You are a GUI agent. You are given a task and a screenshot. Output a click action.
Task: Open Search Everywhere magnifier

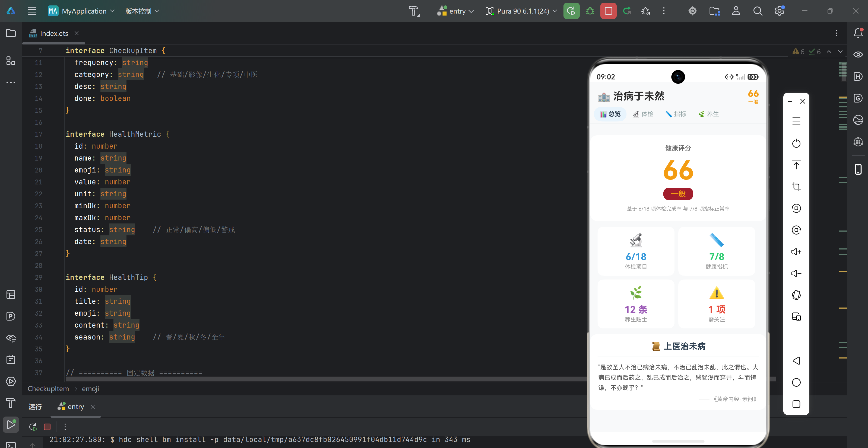coord(758,11)
